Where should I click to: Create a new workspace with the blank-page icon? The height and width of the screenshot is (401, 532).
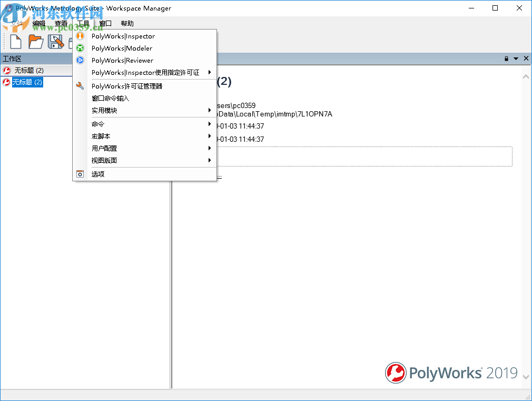pyautogui.click(x=15, y=41)
